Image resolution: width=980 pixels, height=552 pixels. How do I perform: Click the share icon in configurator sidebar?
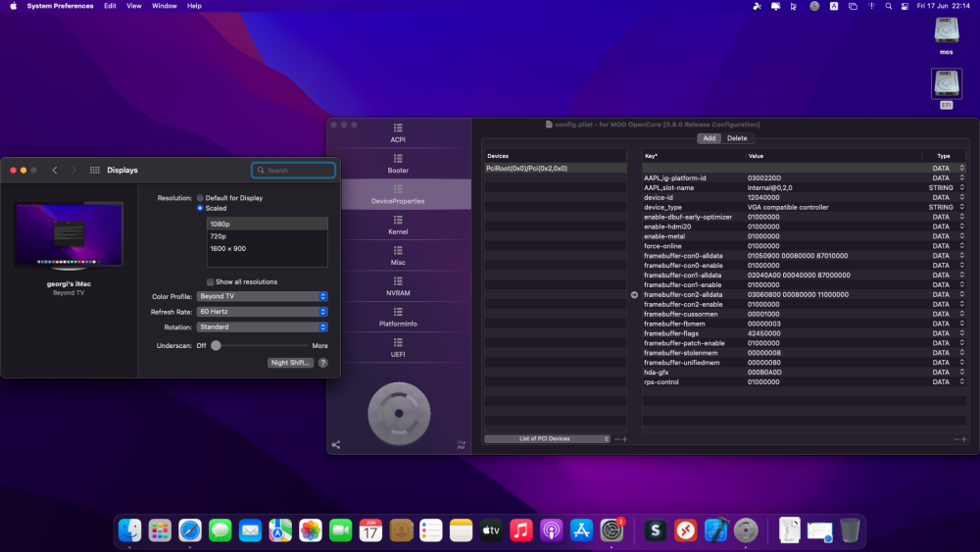coord(336,445)
